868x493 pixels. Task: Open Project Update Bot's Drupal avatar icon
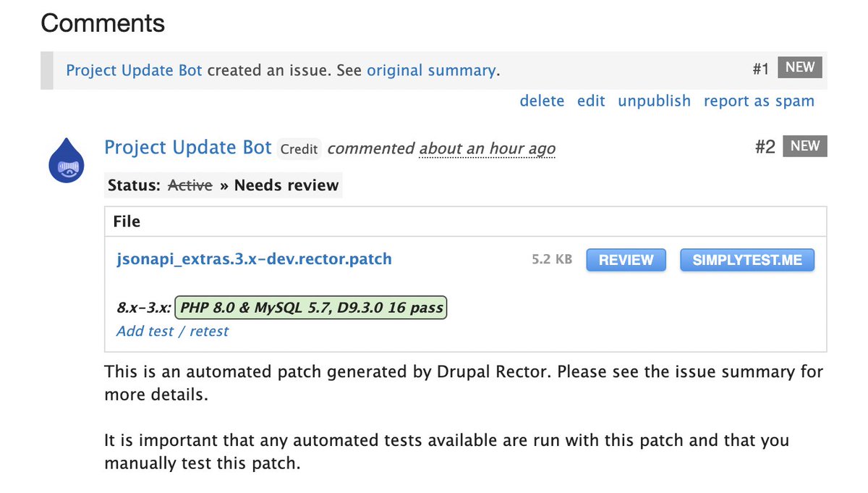pyautogui.click(x=67, y=160)
